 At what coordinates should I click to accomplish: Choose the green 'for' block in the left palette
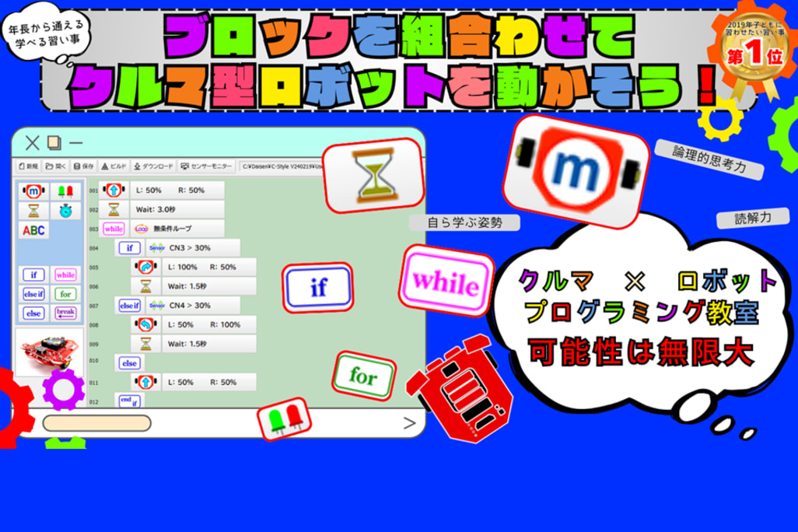[65, 294]
